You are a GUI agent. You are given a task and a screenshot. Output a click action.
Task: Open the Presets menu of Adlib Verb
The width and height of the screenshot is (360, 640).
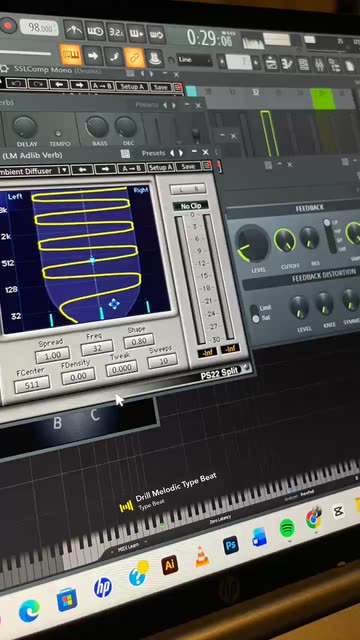coord(153,153)
